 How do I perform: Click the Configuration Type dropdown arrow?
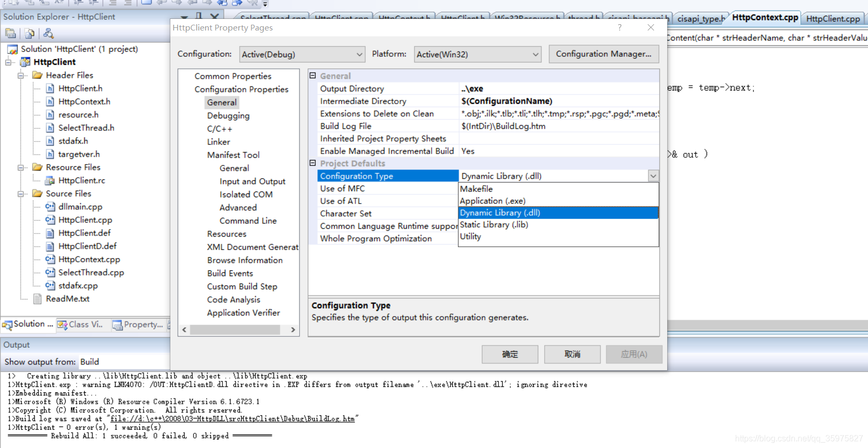pyautogui.click(x=653, y=176)
